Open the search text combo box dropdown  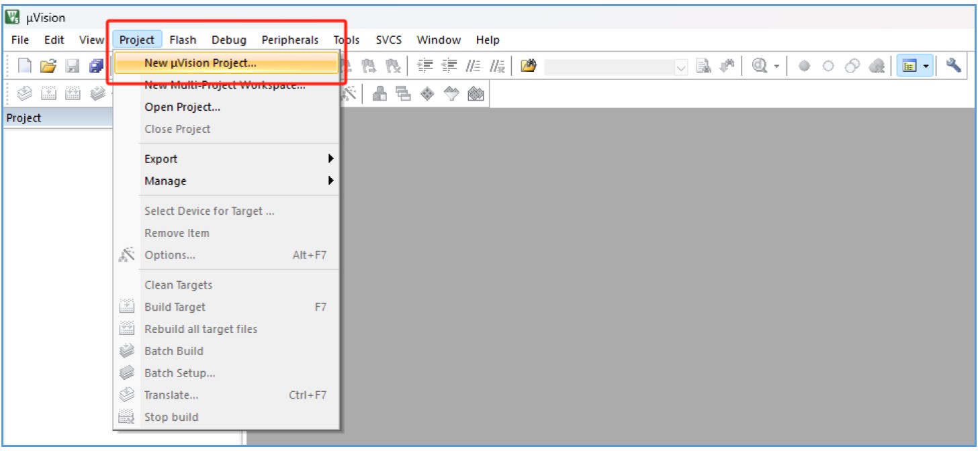click(x=681, y=66)
